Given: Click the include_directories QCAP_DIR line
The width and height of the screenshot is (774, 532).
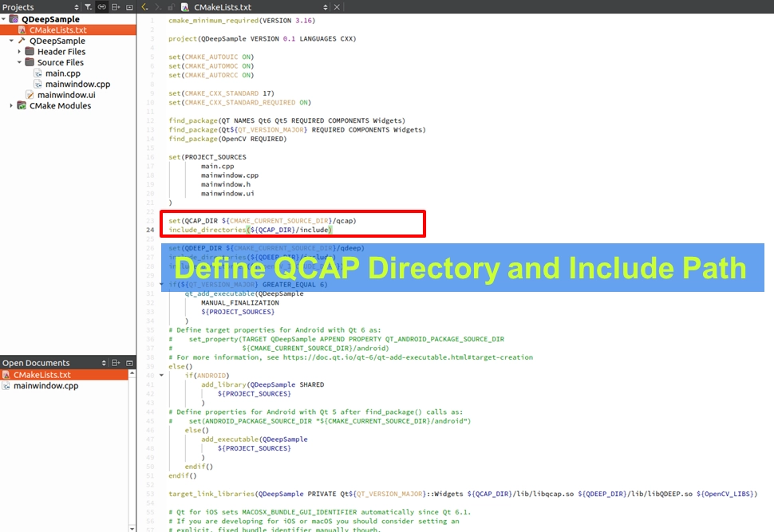Looking at the screenshot, I should coord(251,230).
